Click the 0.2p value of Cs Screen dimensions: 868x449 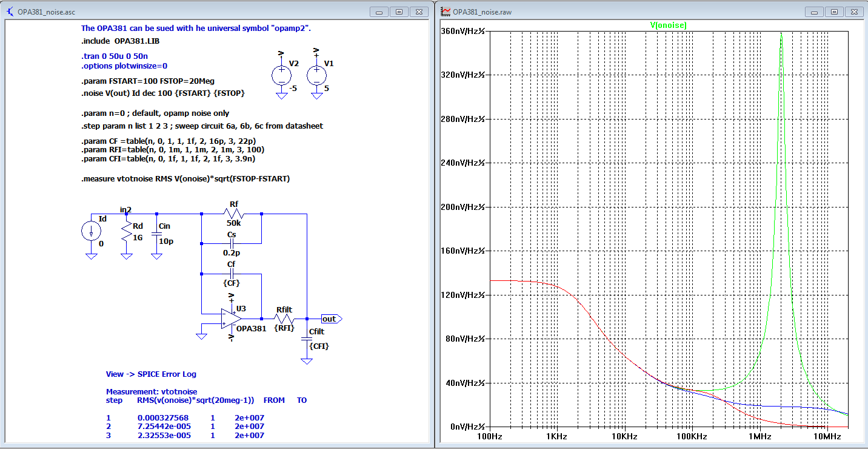[231, 252]
